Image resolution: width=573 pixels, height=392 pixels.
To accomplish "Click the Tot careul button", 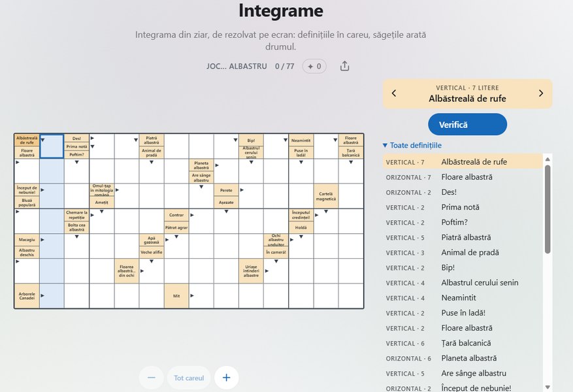I will [x=189, y=378].
